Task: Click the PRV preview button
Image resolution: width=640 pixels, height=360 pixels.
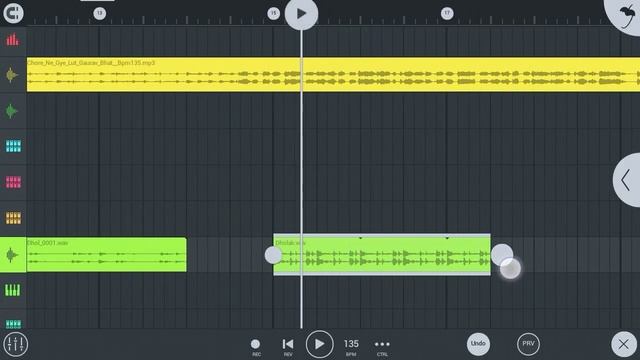Action: [x=528, y=344]
